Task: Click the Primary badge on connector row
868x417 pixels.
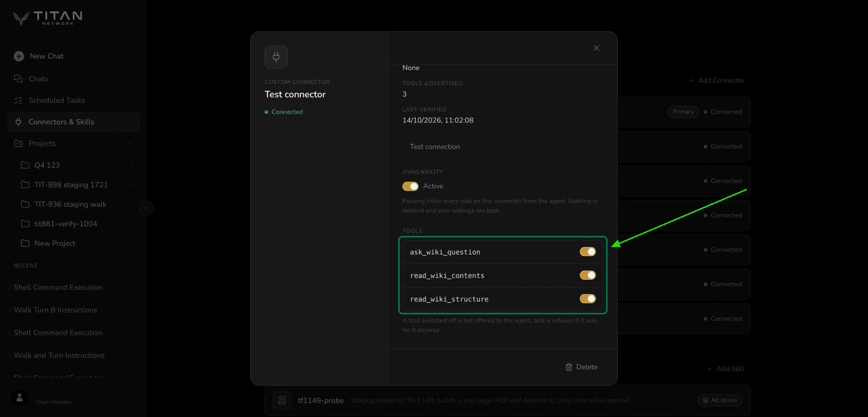Action: (x=683, y=112)
